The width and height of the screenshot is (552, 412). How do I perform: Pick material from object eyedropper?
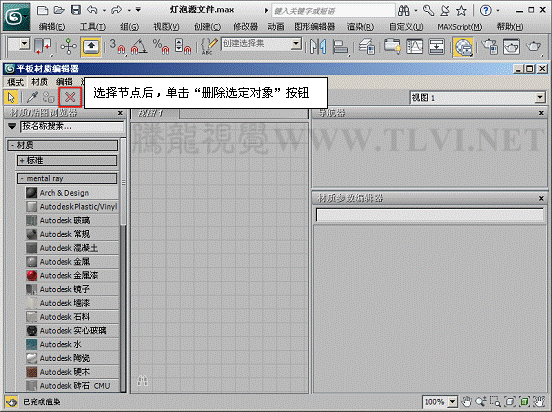coord(32,97)
